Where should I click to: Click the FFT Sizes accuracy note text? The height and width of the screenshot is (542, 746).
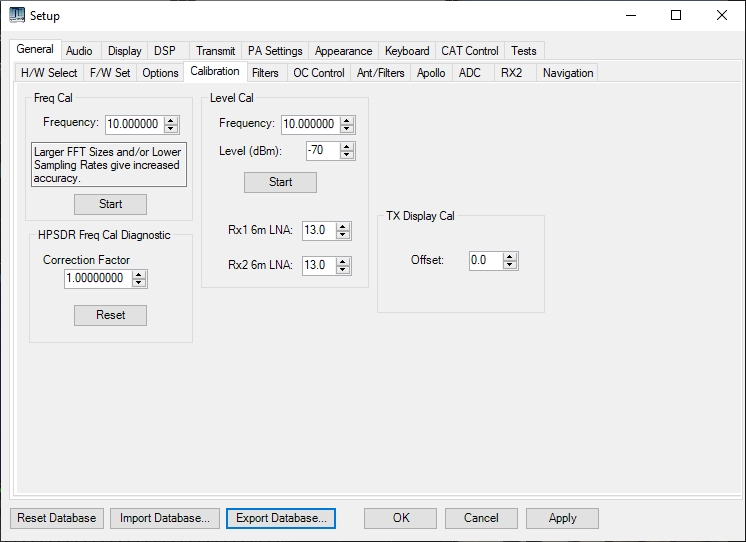pyautogui.click(x=108, y=165)
